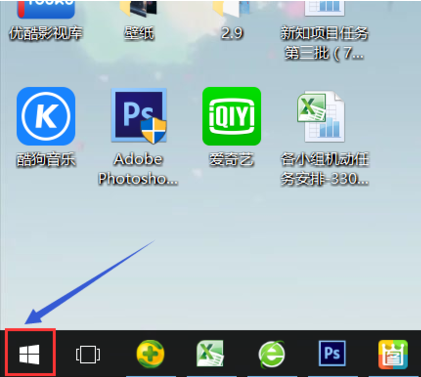Select the Adobe Photoshop desktop shortcut icon
Viewport: 421px width, 377px height.
139,116
